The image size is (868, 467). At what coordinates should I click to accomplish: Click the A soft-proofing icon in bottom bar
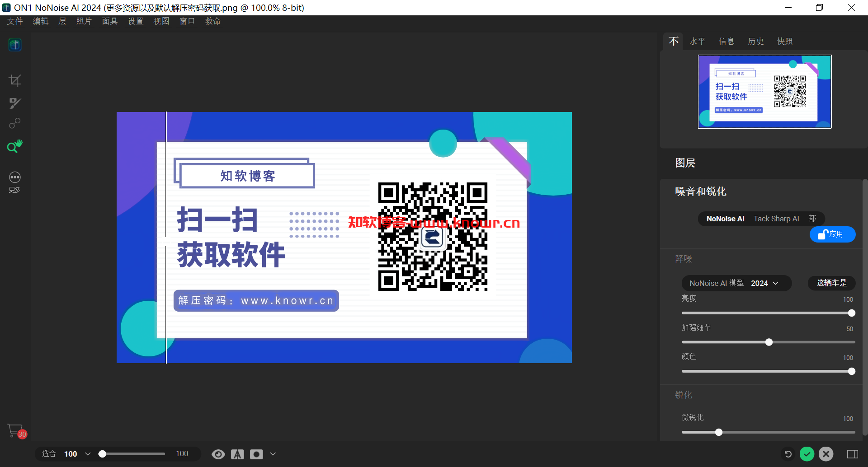[x=237, y=454]
